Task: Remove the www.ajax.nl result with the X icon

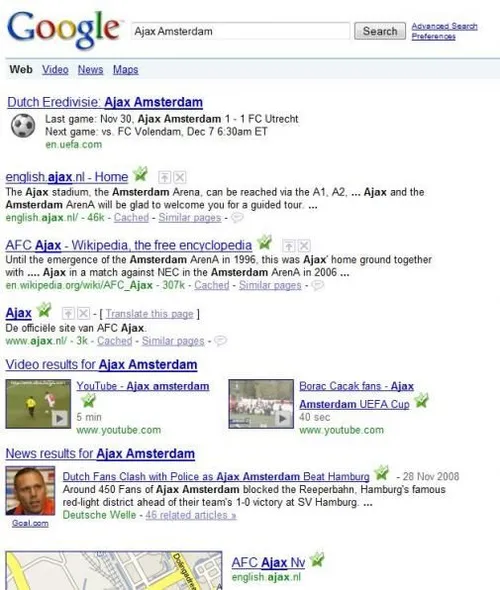Action: (x=84, y=313)
